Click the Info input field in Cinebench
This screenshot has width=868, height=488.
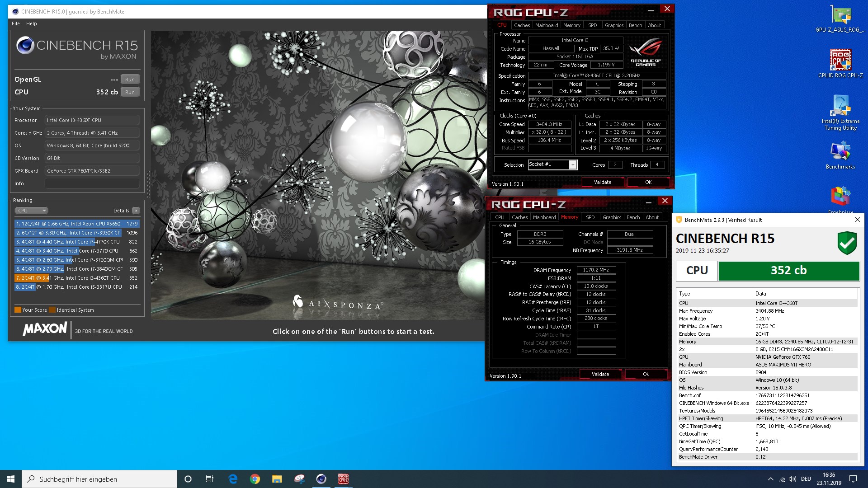92,183
